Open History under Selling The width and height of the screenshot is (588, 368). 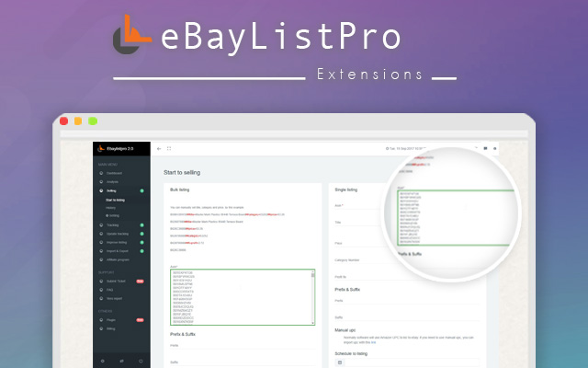coord(110,208)
